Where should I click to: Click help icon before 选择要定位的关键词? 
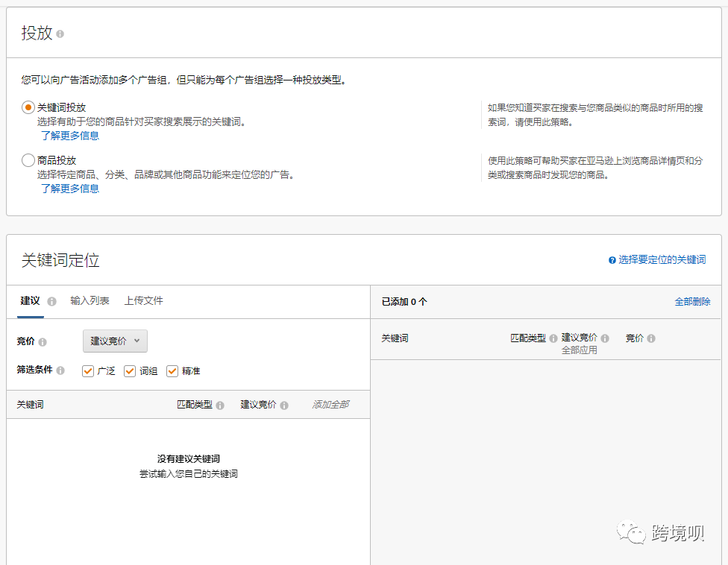point(612,260)
